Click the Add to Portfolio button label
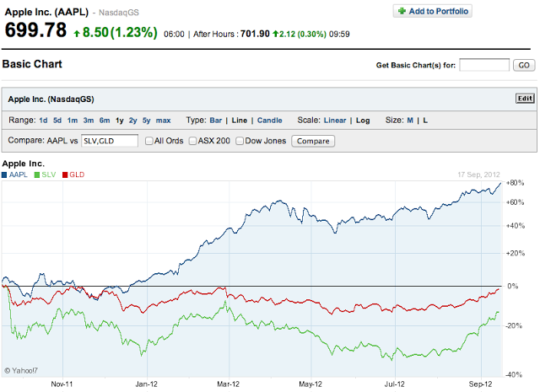The height and width of the screenshot is (392, 540). 439,11
